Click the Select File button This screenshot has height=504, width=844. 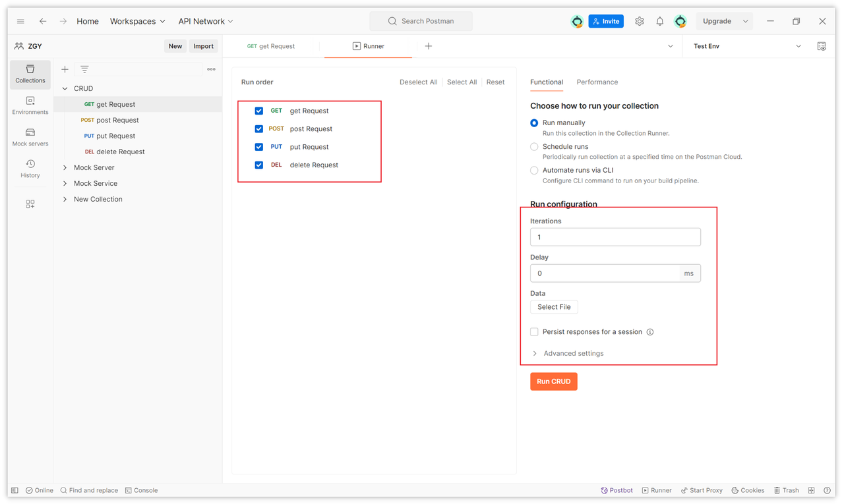[554, 307]
